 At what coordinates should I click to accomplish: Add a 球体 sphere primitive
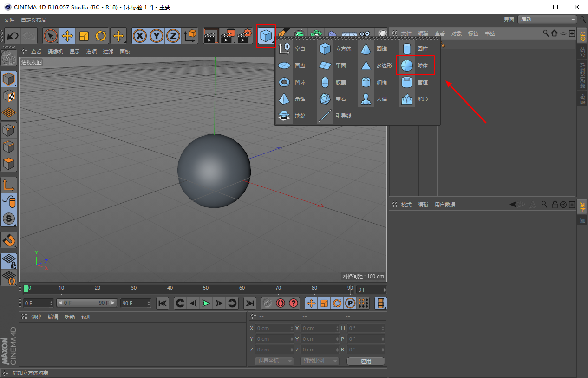pyautogui.click(x=415, y=66)
